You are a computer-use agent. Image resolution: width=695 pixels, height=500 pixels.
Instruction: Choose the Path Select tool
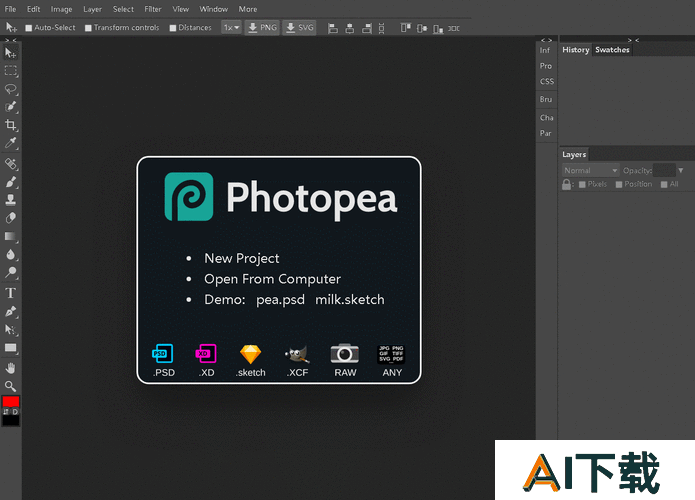pyautogui.click(x=10, y=329)
